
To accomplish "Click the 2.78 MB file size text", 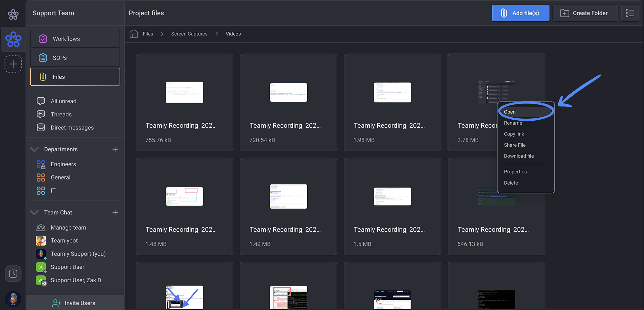I will point(468,140).
